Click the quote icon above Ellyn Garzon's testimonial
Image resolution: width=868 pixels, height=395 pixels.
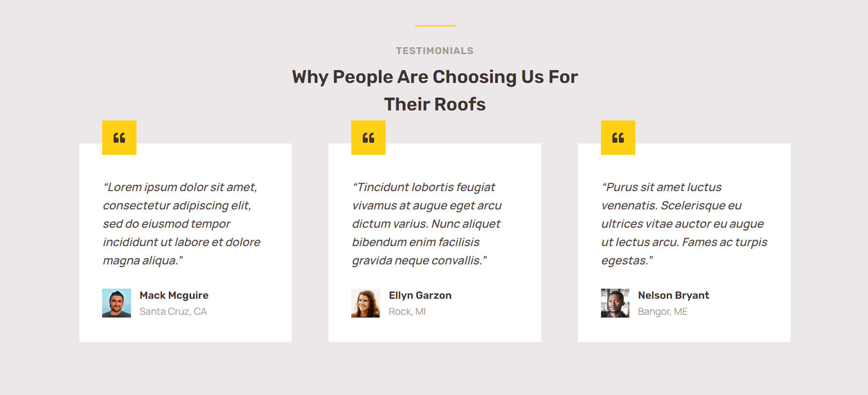tap(368, 137)
